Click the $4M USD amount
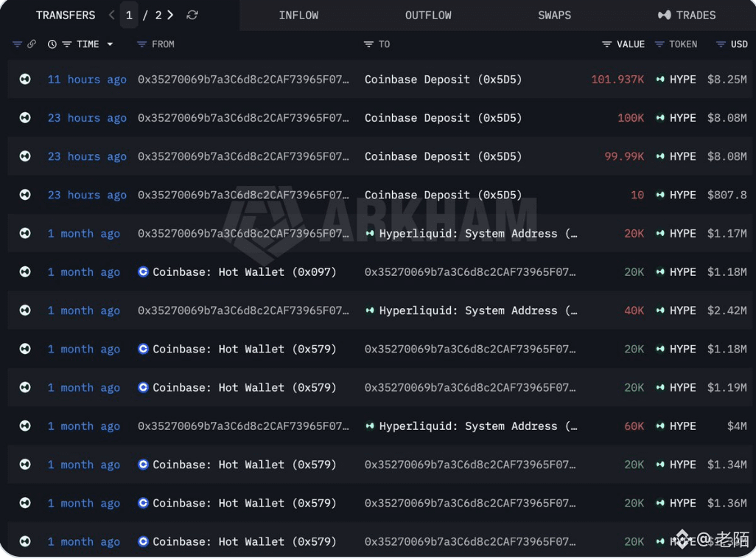The image size is (756, 559). (737, 426)
